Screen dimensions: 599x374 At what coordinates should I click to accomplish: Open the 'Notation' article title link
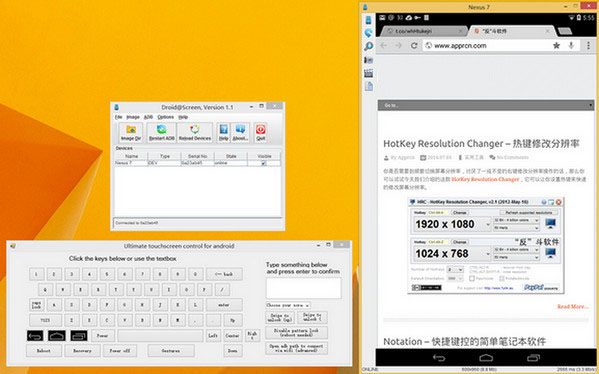tap(465, 341)
